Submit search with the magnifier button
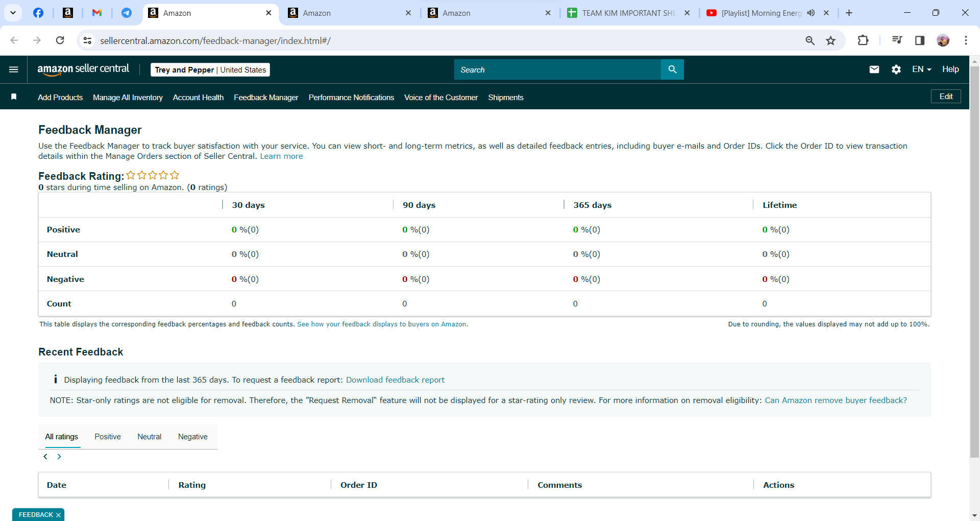 (672, 69)
